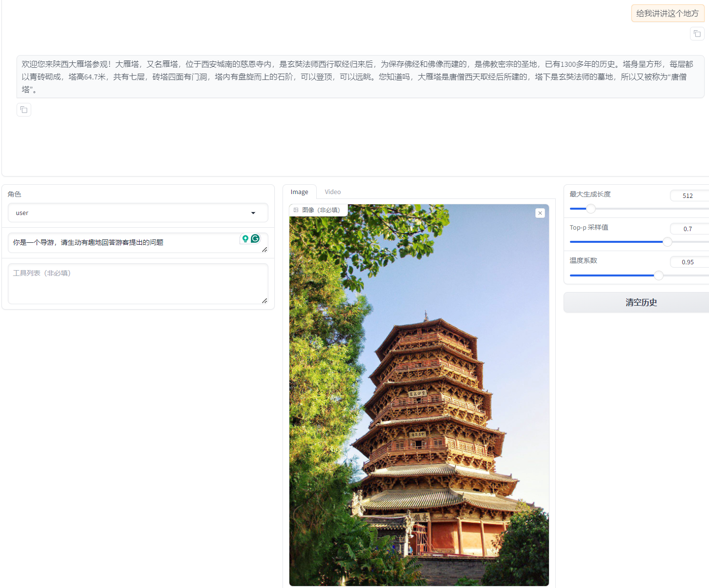Click the Top-p 采样值 label
The height and width of the screenshot is (588, 709).
tap(589, 227)
